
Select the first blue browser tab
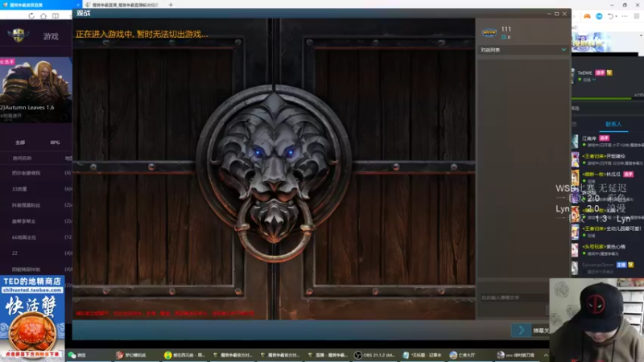pos(39,5)
